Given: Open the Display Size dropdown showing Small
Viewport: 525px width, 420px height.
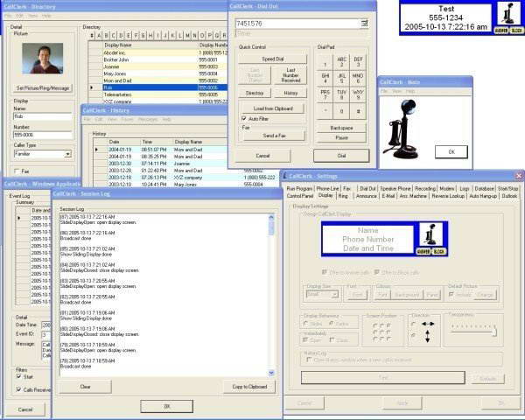Looking at the screenshot, I should [x=334, y=294].
